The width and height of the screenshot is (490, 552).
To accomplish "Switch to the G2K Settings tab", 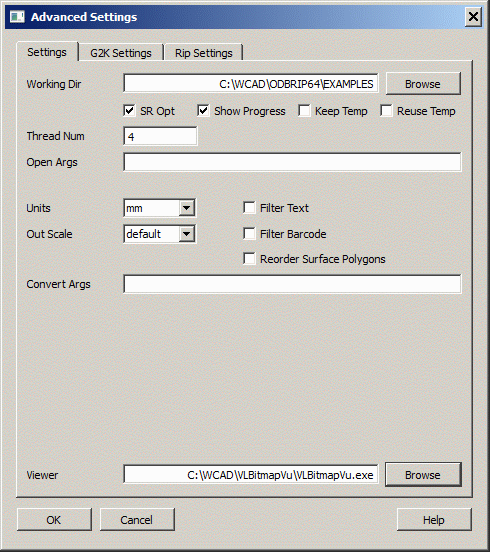I will coord(121,53).
